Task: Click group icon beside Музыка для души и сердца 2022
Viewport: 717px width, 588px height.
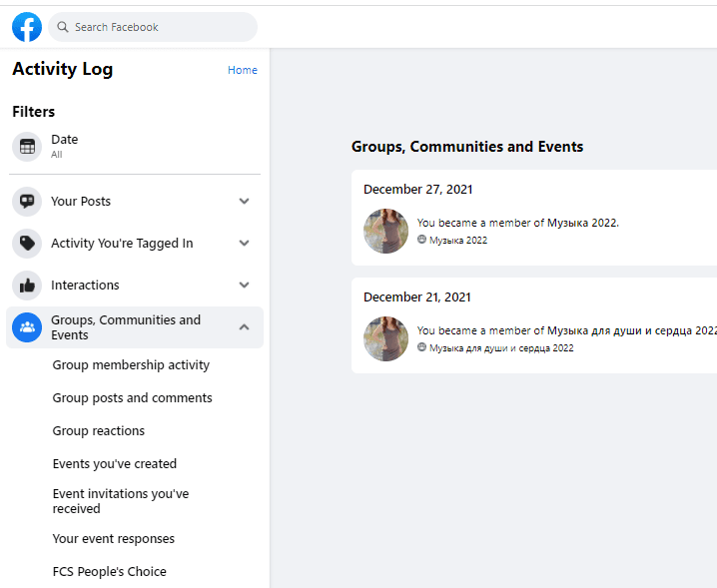Action: (x=421, y=347)
